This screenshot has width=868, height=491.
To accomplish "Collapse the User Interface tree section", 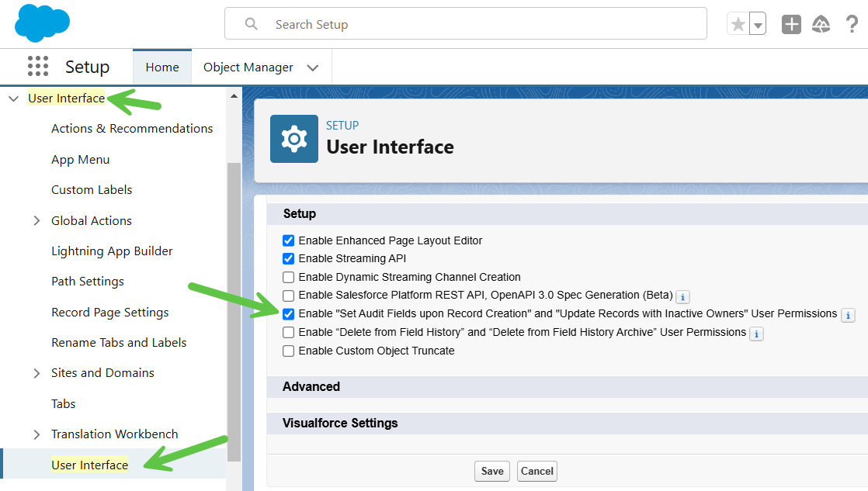I will click(x=14, y=99).
